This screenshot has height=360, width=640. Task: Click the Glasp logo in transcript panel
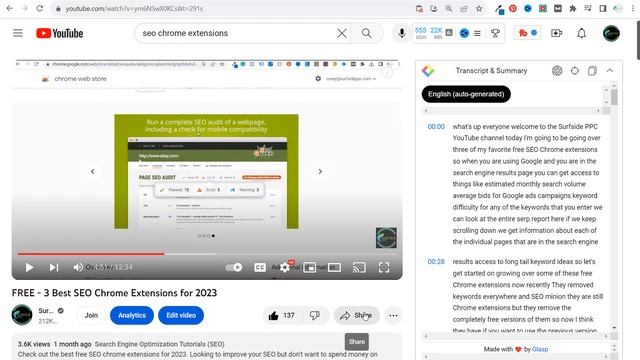point(428,71)
